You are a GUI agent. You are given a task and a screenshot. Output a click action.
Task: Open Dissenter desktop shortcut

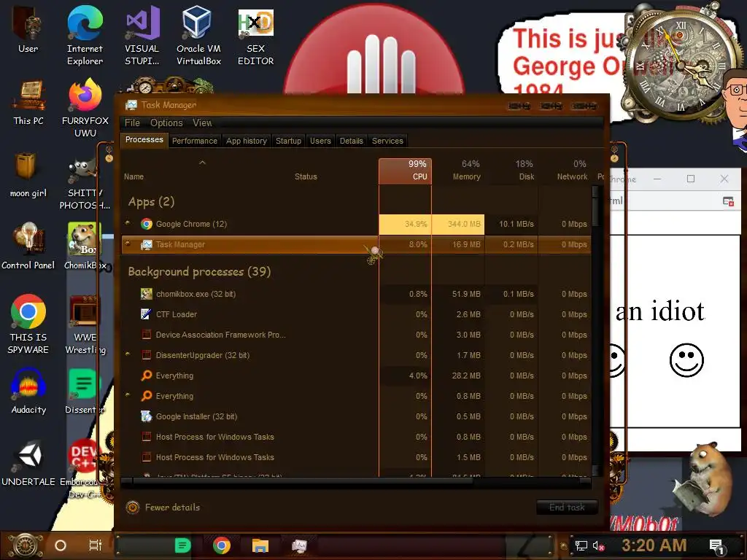pyautogui.click(x=85, y=391)
